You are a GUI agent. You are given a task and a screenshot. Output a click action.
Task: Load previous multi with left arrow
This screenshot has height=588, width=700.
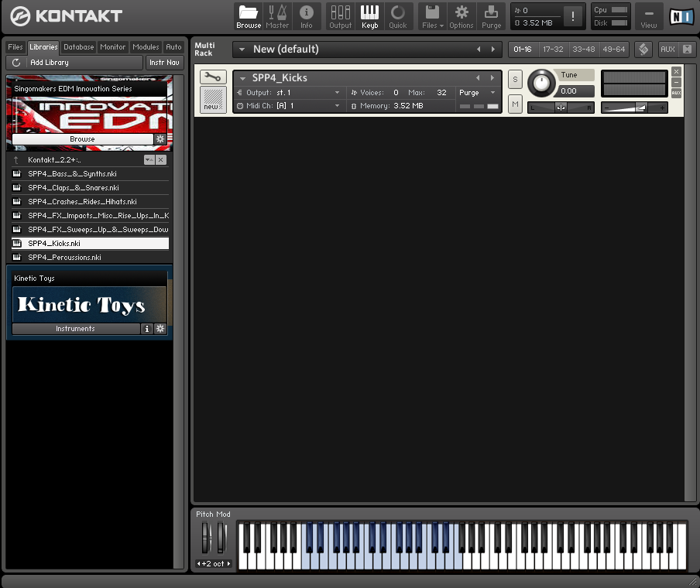tap(479, 49)
